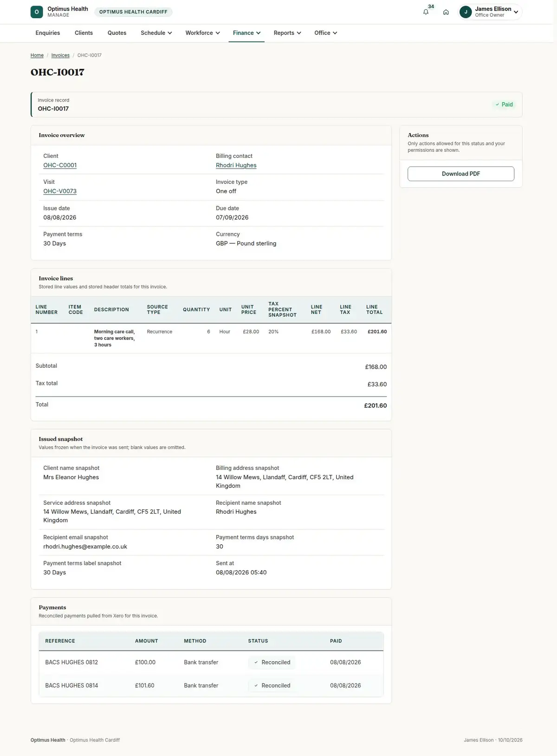Click the Line Total column header

pos(375,310)
